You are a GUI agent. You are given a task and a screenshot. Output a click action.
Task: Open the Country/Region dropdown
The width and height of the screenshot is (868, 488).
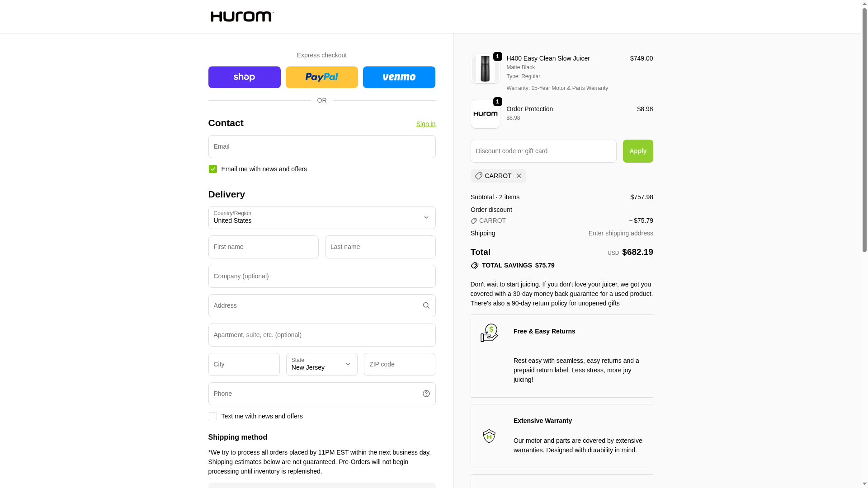tap(321, 217)
